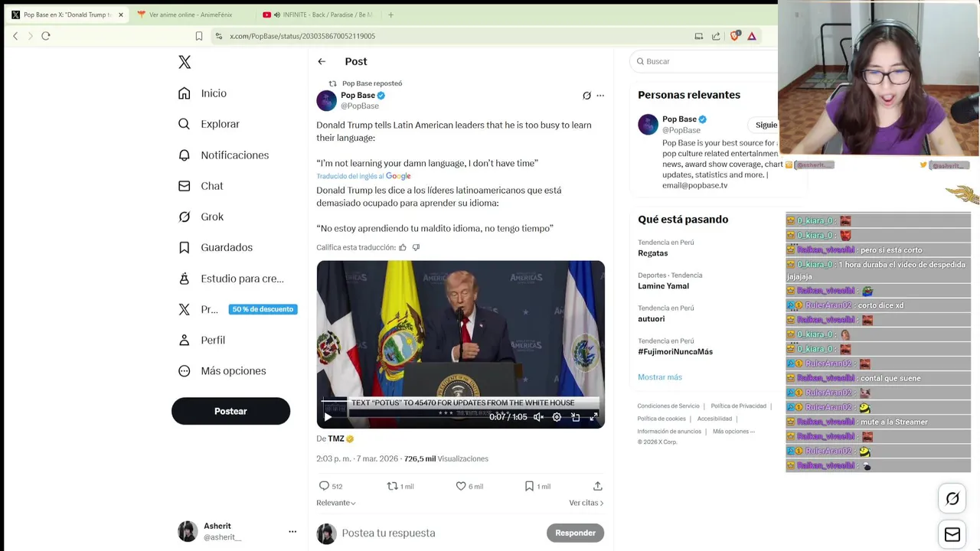Image resolution: width=980 pixels, height=551 pixels.
Task: Open Chat messages section
Action: pos(201,186)
